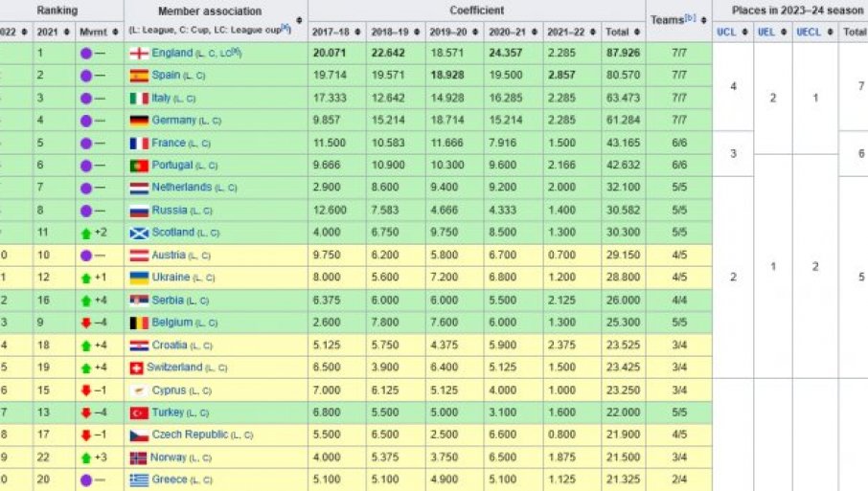Open the UECL header link
The width and height of the screenshot is (868, 491).
pyautogui.click(x=810, y=32)
